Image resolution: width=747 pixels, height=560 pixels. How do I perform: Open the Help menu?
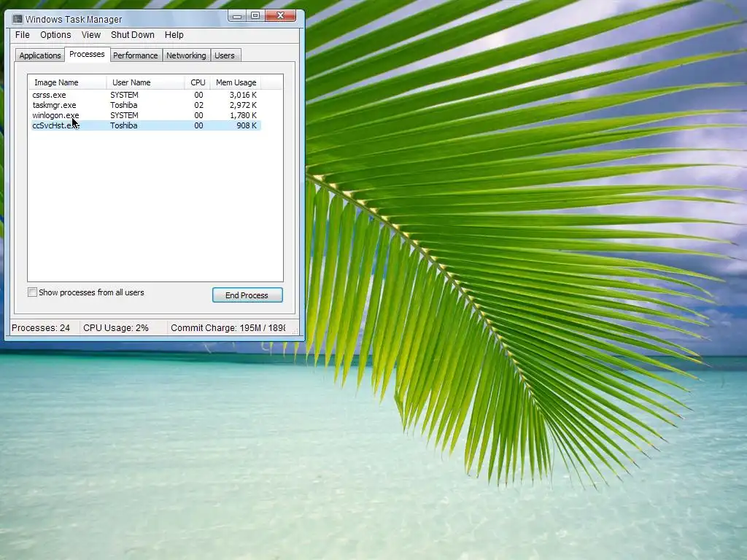174,35
